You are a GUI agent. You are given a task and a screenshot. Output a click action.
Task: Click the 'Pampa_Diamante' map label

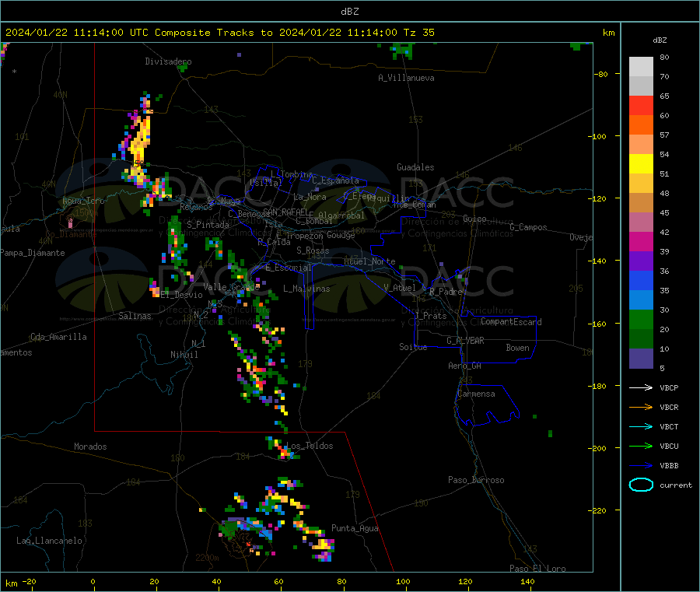[33, 253]
